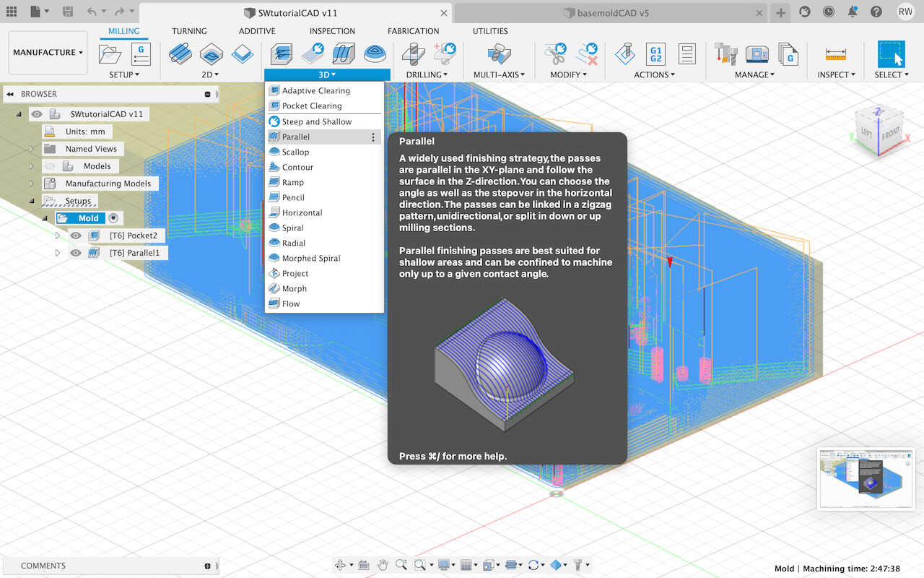
Task: Expand the COMMENTS panel plus button
Action: pos(207,566)
